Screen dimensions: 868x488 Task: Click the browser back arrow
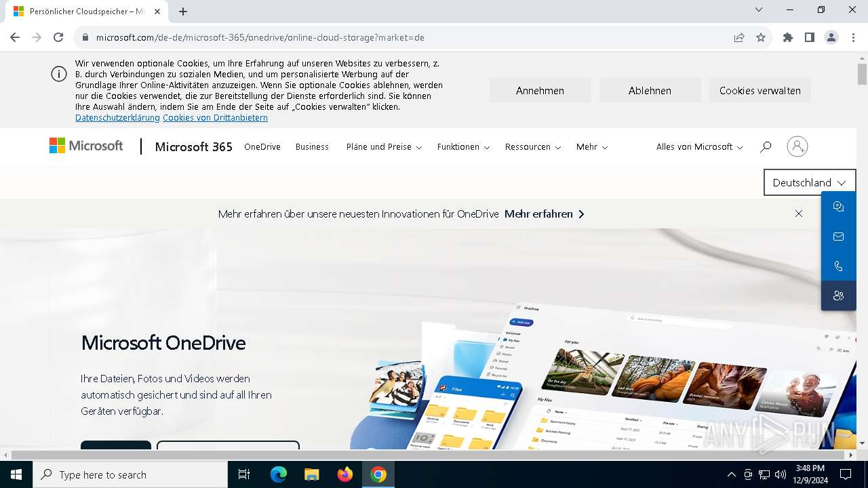(15, 37)
